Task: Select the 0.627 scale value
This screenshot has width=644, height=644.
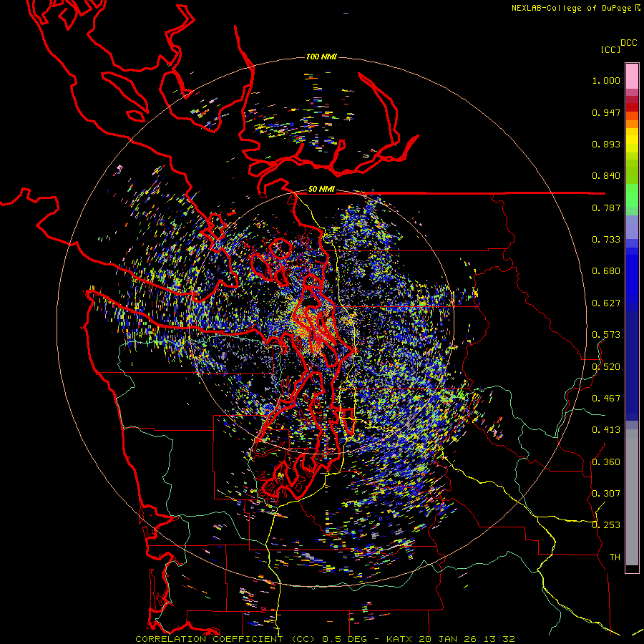Action: [x=606, y=303]
